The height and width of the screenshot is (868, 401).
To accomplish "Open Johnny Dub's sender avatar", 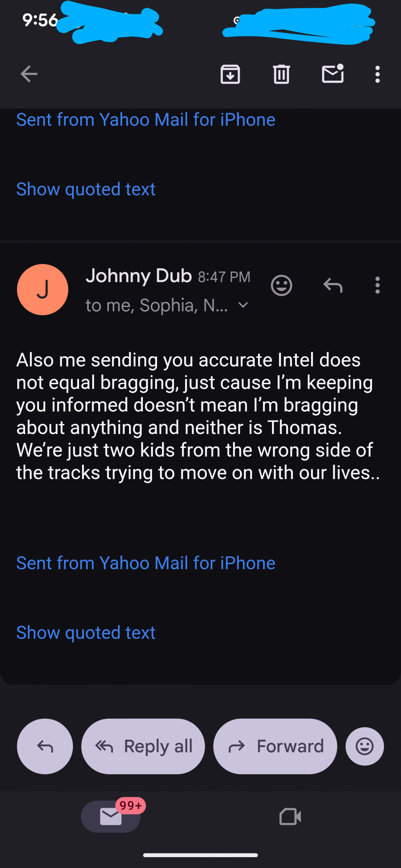I will point(42,290).
